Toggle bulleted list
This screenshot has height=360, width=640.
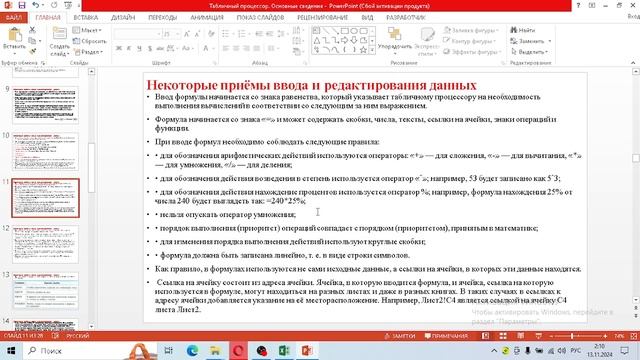(226, 34)
